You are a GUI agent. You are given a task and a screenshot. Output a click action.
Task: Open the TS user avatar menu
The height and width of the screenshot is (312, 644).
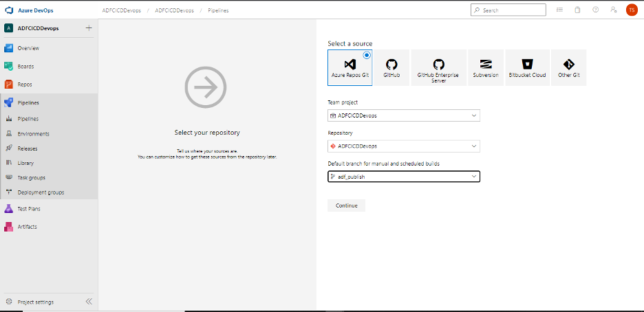point(632,10)
